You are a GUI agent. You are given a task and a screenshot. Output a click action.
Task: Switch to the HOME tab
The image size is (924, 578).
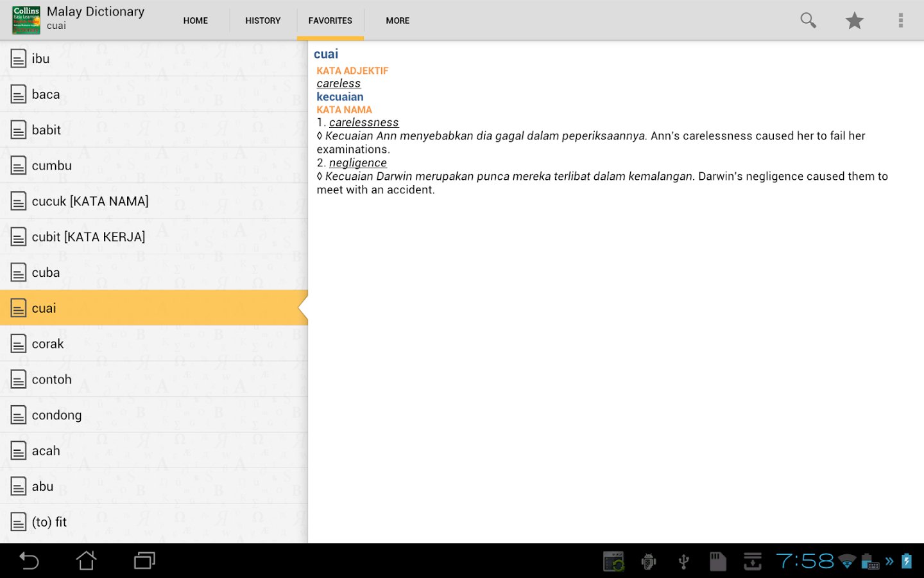(x=196, y=21)
